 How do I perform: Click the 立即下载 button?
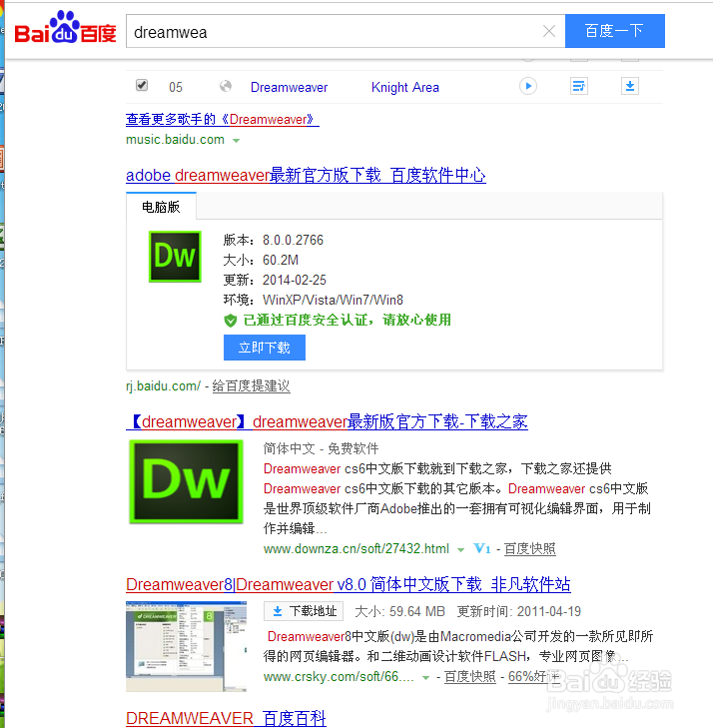pos(264,348)
